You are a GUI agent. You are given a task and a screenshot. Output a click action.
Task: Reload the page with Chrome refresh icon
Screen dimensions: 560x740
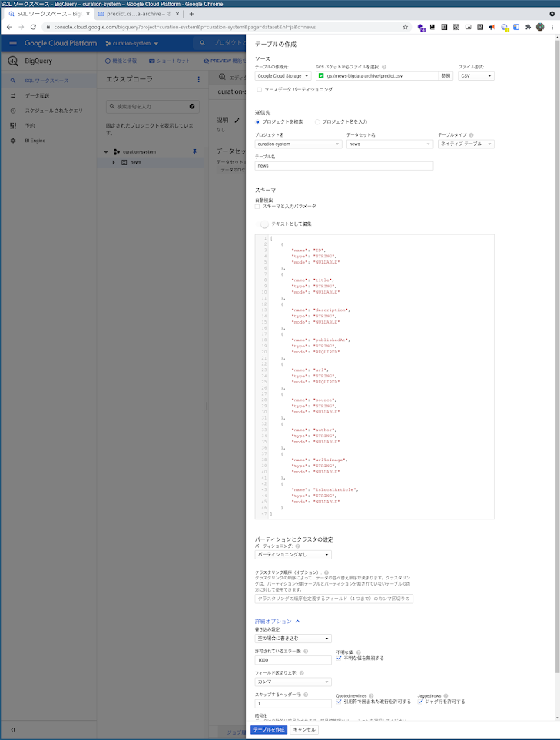pos(33,27)
